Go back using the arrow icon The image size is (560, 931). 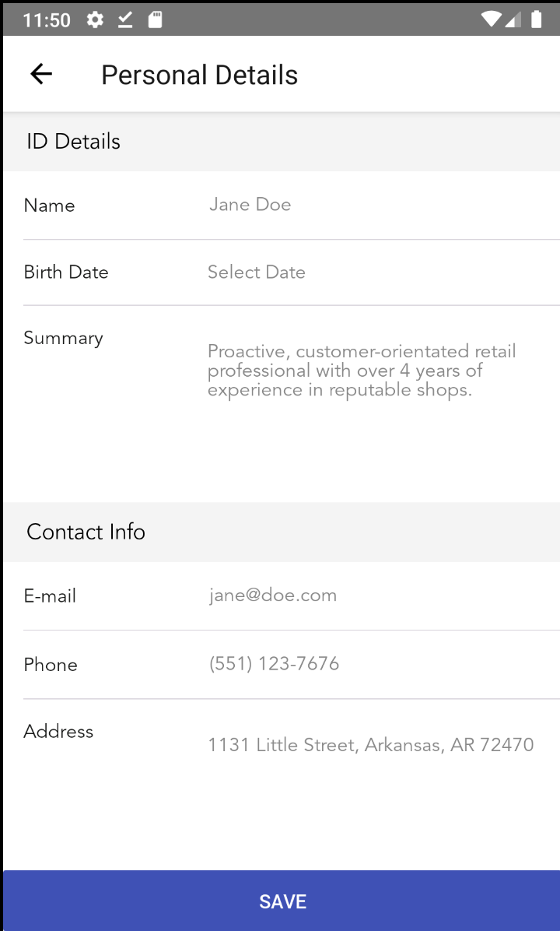click(41, 74)
